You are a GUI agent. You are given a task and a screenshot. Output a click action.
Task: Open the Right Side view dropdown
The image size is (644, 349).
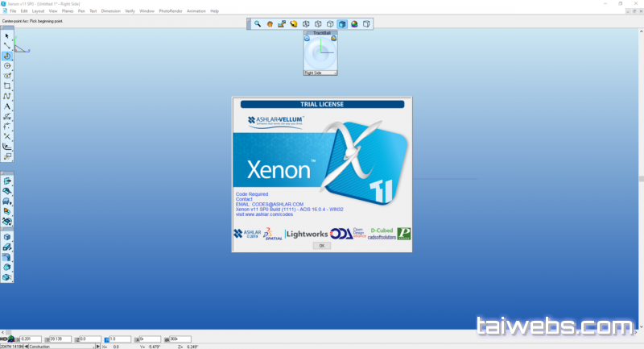tap(320, 73)
